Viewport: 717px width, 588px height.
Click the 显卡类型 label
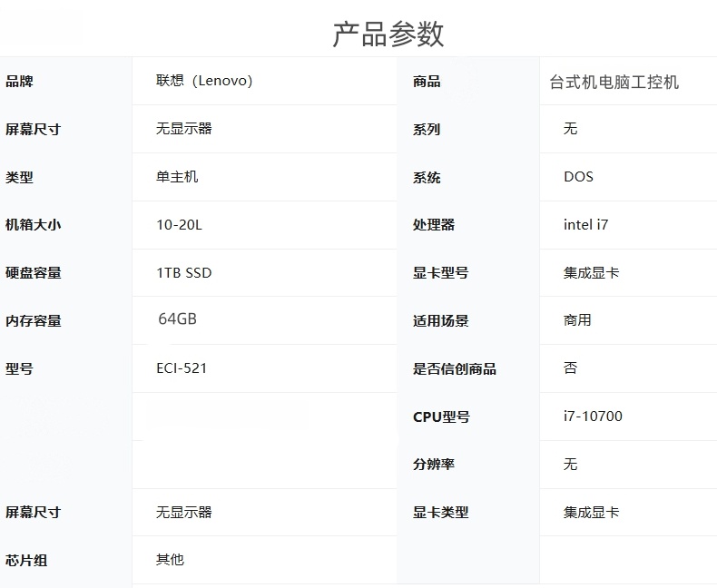coord(440,513)
